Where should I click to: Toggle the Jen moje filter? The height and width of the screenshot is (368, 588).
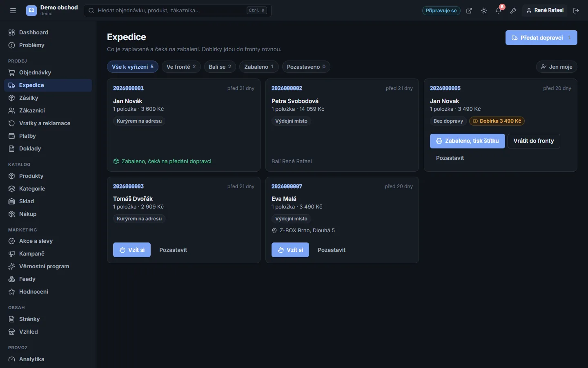(557, 67)
